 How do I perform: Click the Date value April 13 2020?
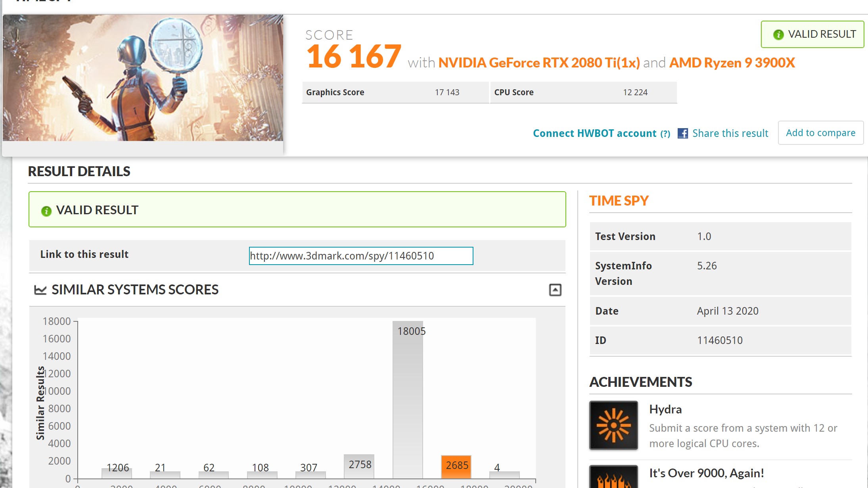[x=728, y=311]
